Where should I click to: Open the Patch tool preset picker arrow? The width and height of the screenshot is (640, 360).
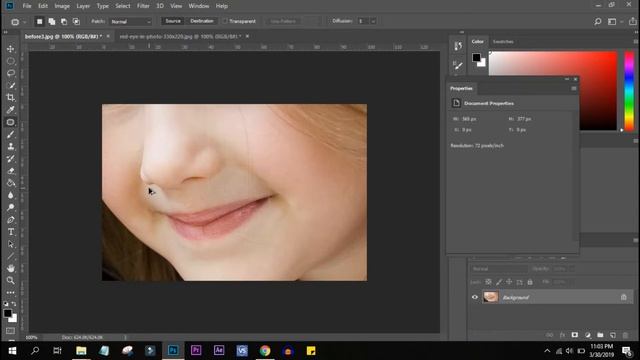click(24, 22)
